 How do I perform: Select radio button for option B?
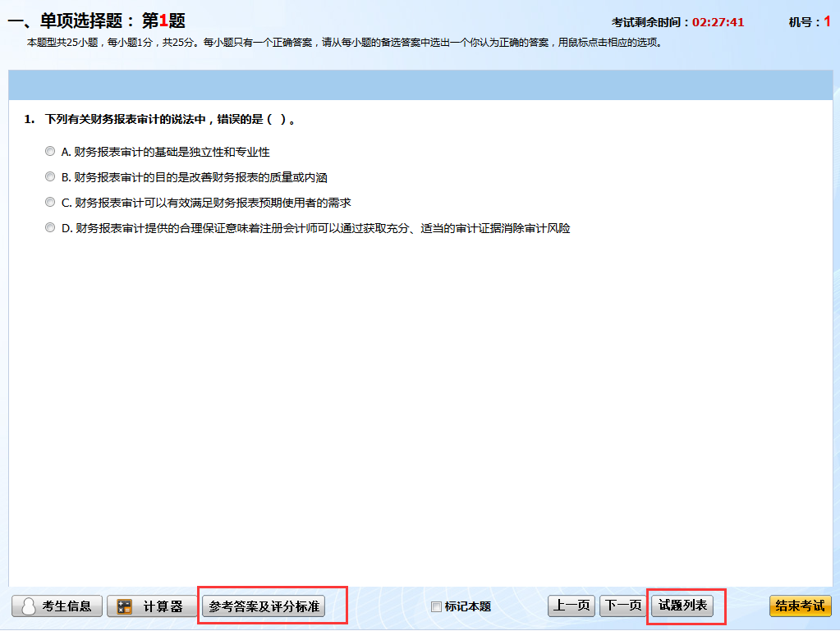click(49, 176)
